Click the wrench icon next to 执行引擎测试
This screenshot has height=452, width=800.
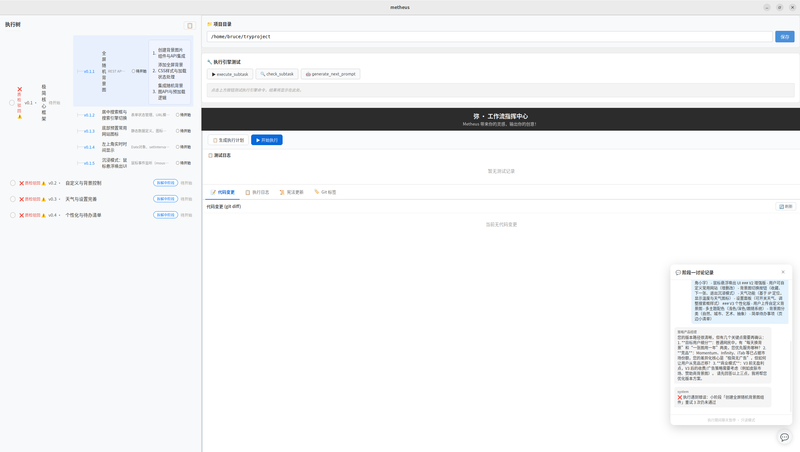(209, 62)
